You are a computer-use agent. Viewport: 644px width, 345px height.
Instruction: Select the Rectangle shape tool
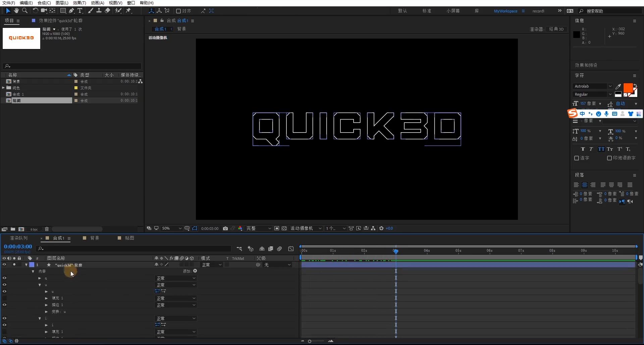click(63, 11)
